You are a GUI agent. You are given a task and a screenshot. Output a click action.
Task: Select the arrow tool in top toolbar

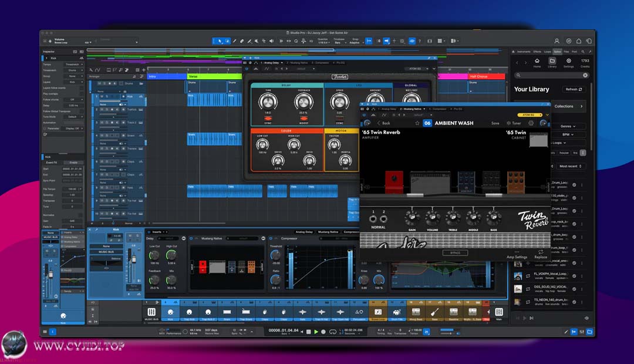[x=220, y=41]
